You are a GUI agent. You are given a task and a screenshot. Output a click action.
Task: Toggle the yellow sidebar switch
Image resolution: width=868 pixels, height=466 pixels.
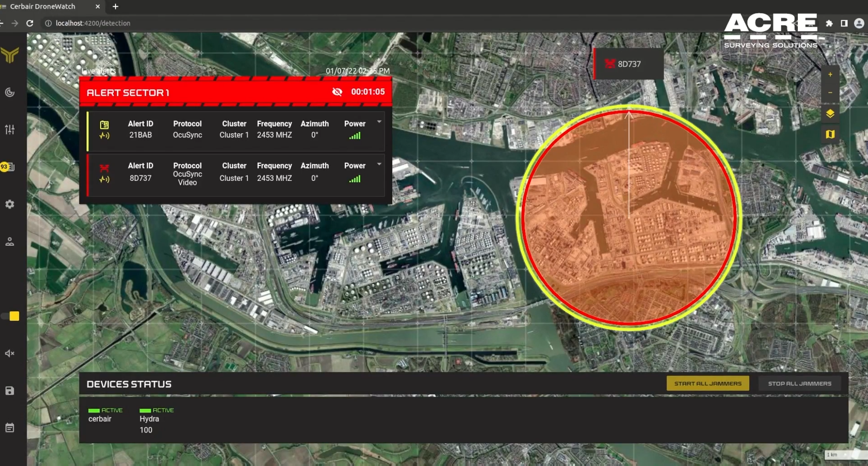11,316
